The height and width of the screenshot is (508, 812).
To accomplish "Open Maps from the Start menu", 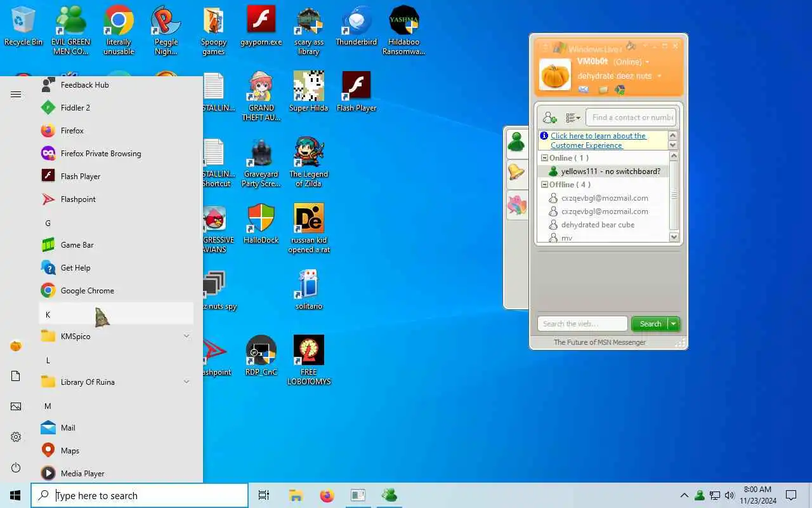I will pos(116,451).
